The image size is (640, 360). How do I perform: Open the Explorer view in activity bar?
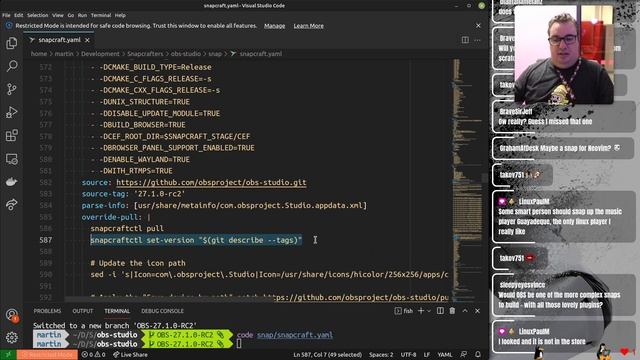(11, 43)
